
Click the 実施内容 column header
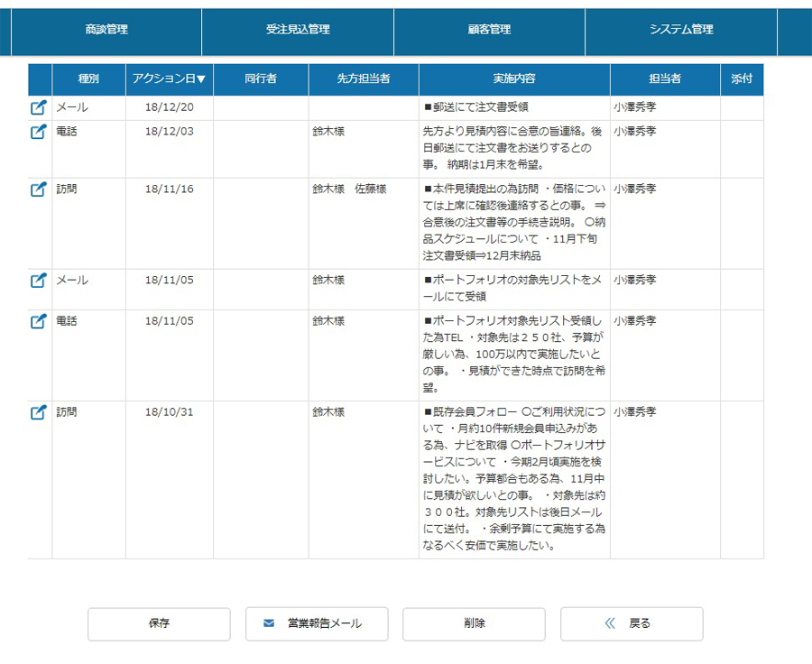[514, 79]
